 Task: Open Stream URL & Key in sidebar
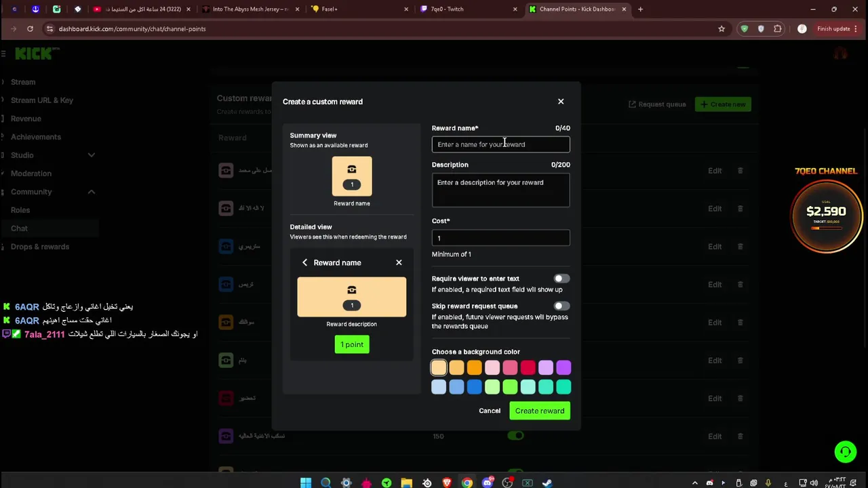(42, 100)
